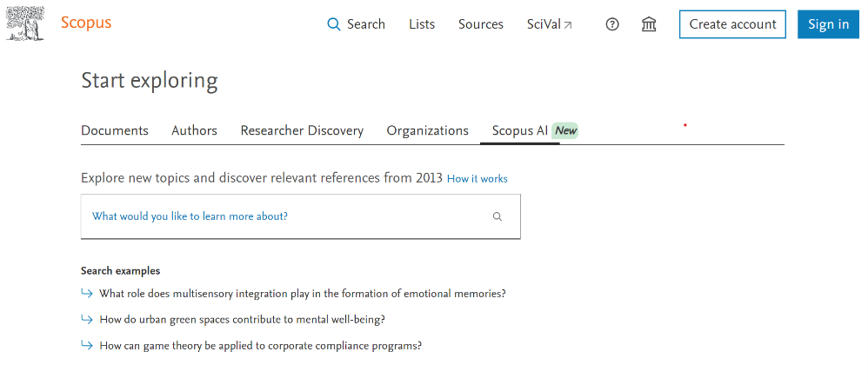Viewport: 868px width, 385px height.
Task: Switch to the Organizations tab
Action: pos(427,130)
